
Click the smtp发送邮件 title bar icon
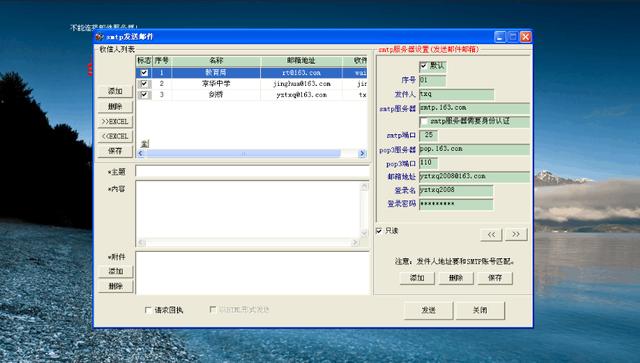click(99, 37)
